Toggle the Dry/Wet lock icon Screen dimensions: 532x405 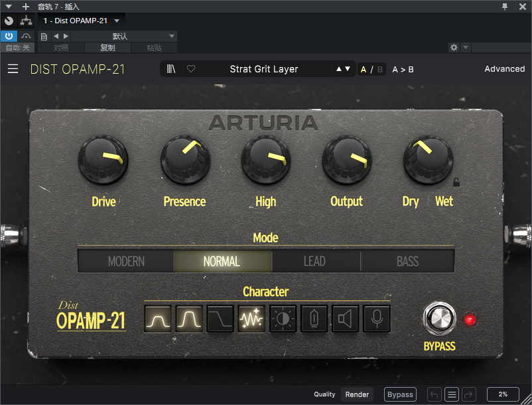(x=456, y=183)
